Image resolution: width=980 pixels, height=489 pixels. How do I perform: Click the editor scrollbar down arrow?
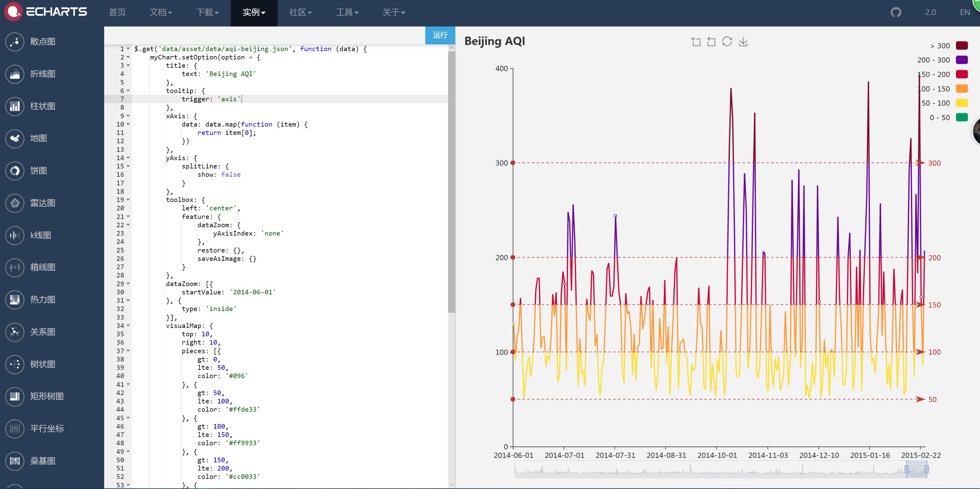[451, 484]
